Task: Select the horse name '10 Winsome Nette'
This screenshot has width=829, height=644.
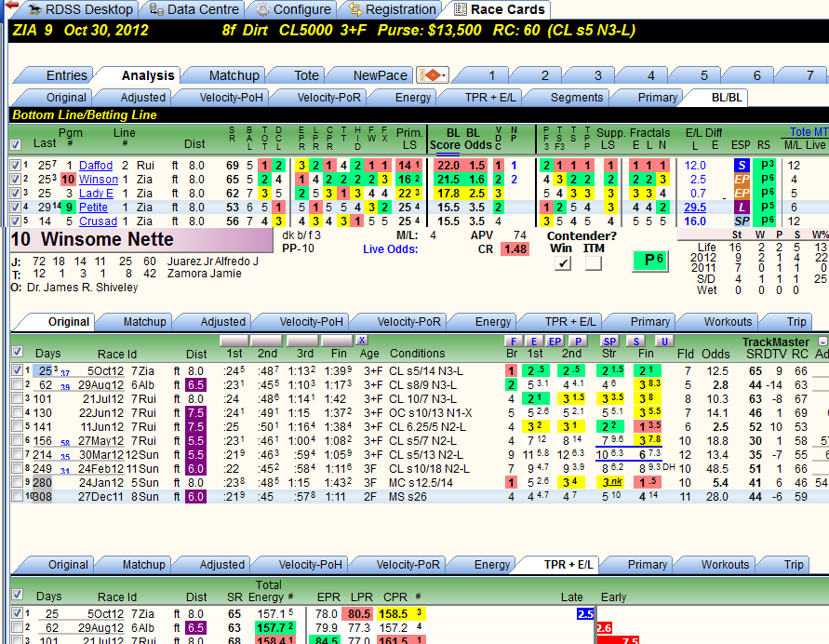Action: point(92,239)
